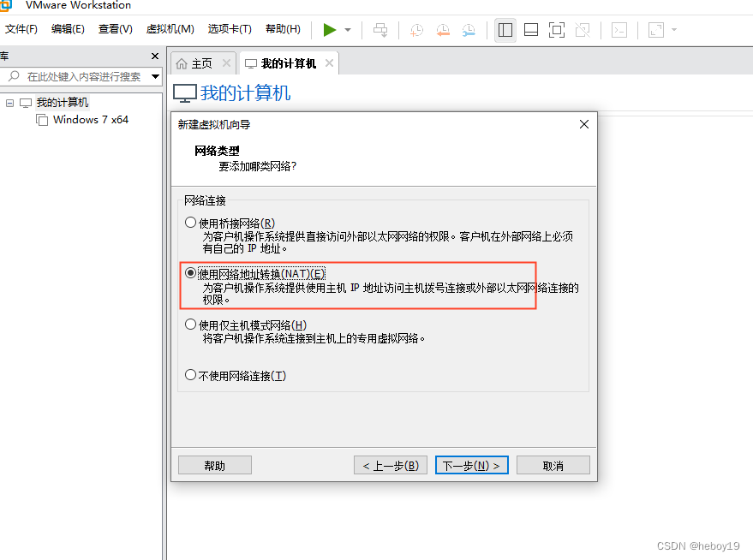The height and width of the screenshot is (560, 753).
Task: Click the 上一步(B) back button
Action: pos(391,465)
